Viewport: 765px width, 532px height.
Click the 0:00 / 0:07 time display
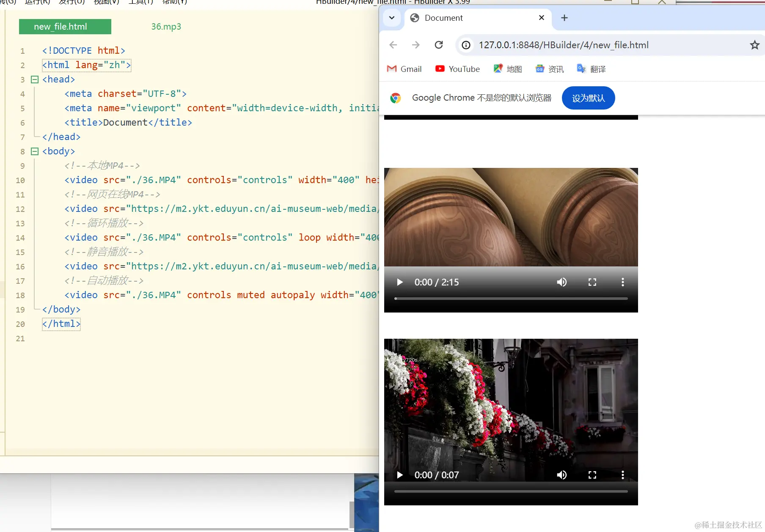click(x=437, y=475)
